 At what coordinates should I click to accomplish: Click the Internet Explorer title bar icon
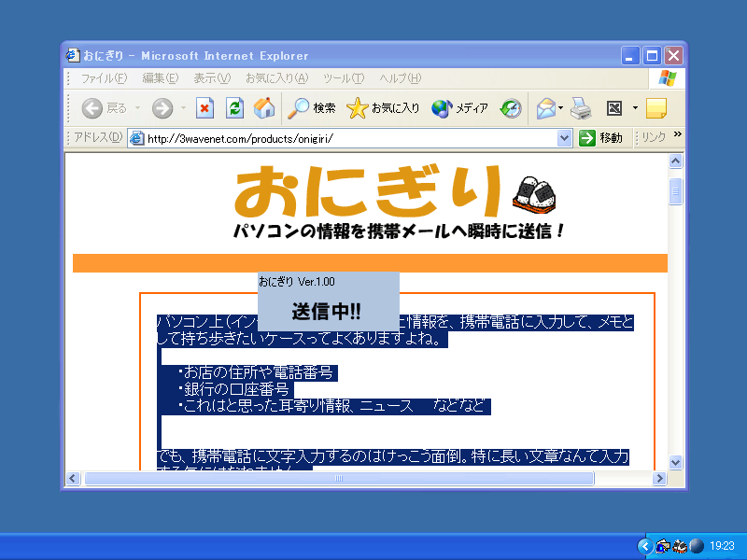[x=73, y=55]
